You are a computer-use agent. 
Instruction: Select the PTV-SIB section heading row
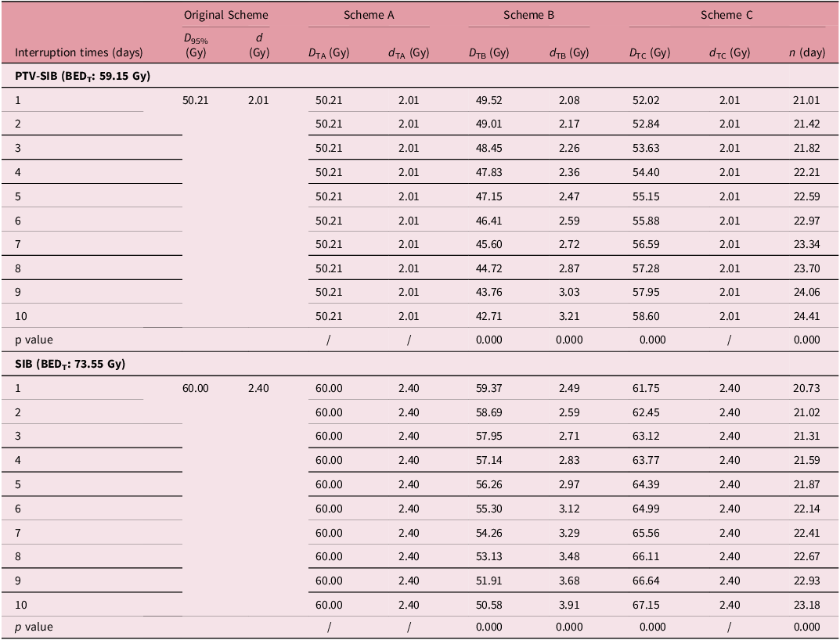point(82,77)
